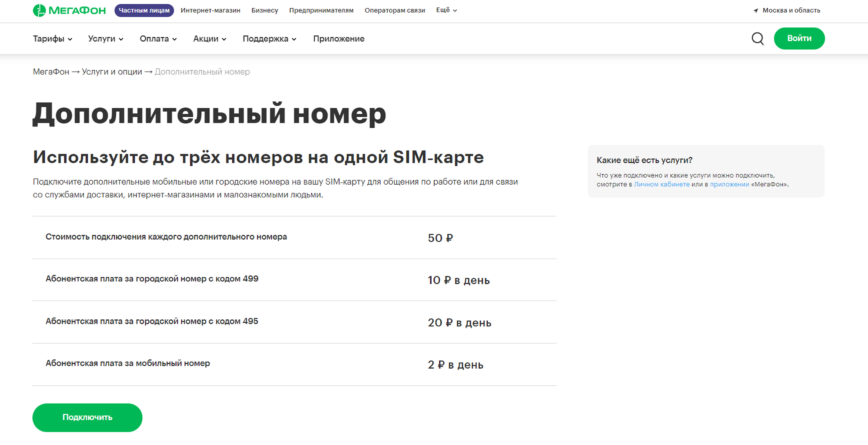Screen dimensions: 868x445
Task: Open the приложении link in the sidebar
Action: click(729, 185)
